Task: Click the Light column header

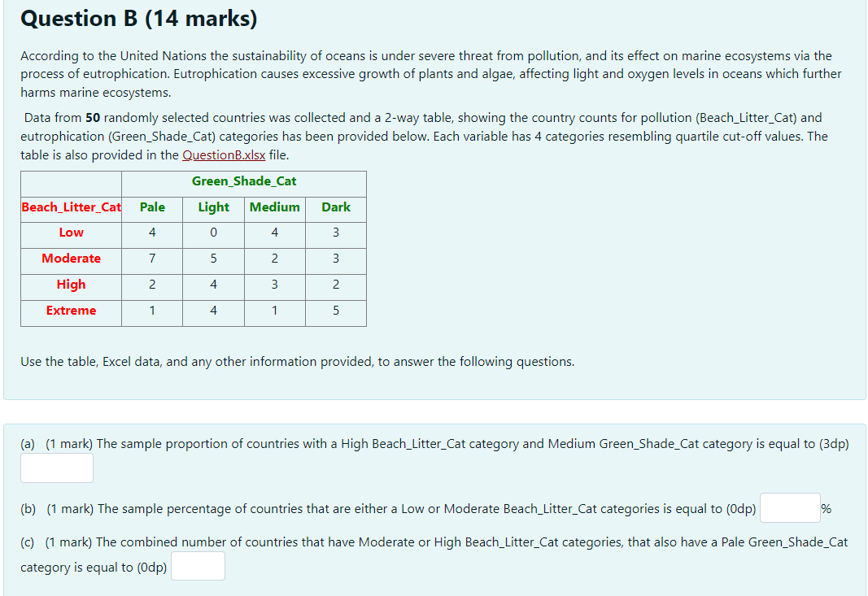Action: pos(214,207)
